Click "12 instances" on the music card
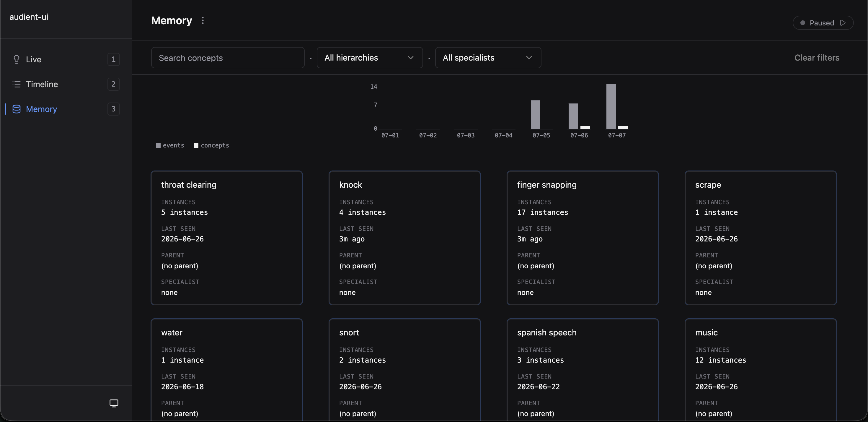 pyautogui.click(x=720, y=360)
